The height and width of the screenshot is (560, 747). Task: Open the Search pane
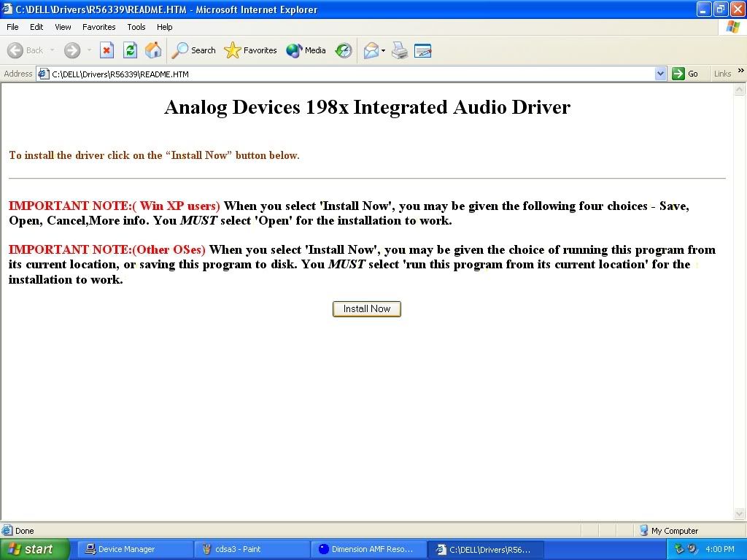pyautogui.click(x=194, y=50)
